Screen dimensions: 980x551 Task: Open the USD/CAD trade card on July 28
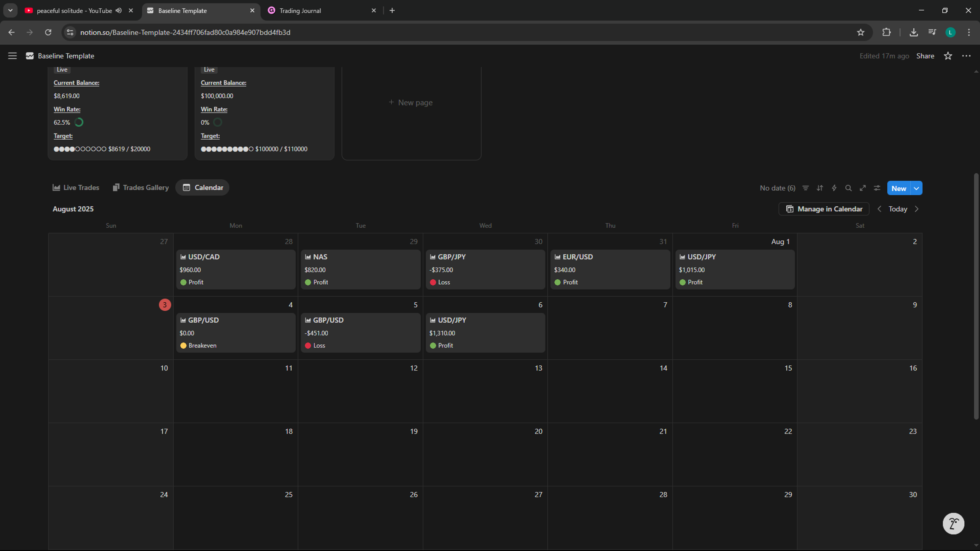pos(236,269)
